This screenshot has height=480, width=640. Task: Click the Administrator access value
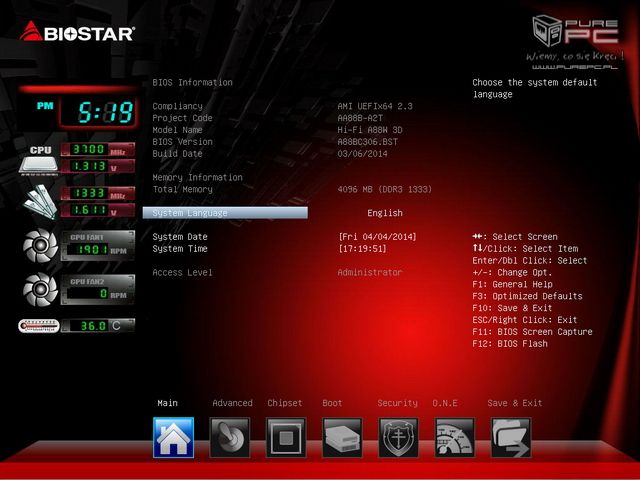[x=370, y=272]
